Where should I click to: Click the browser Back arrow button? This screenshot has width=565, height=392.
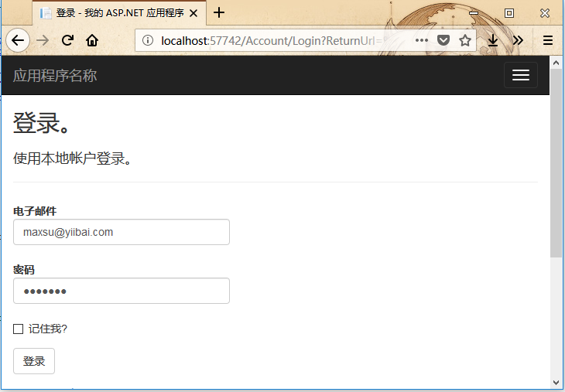point(18,40)
